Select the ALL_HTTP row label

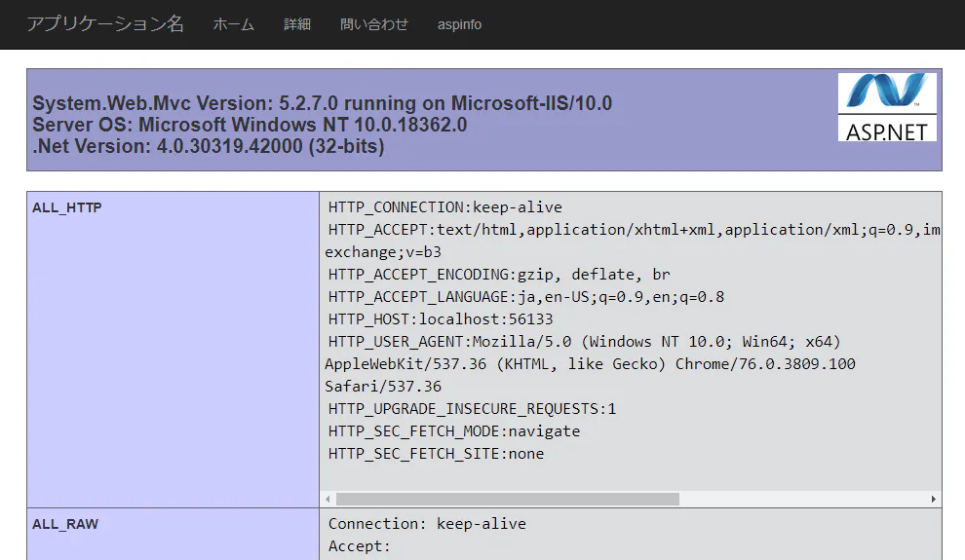pos(67,207)
